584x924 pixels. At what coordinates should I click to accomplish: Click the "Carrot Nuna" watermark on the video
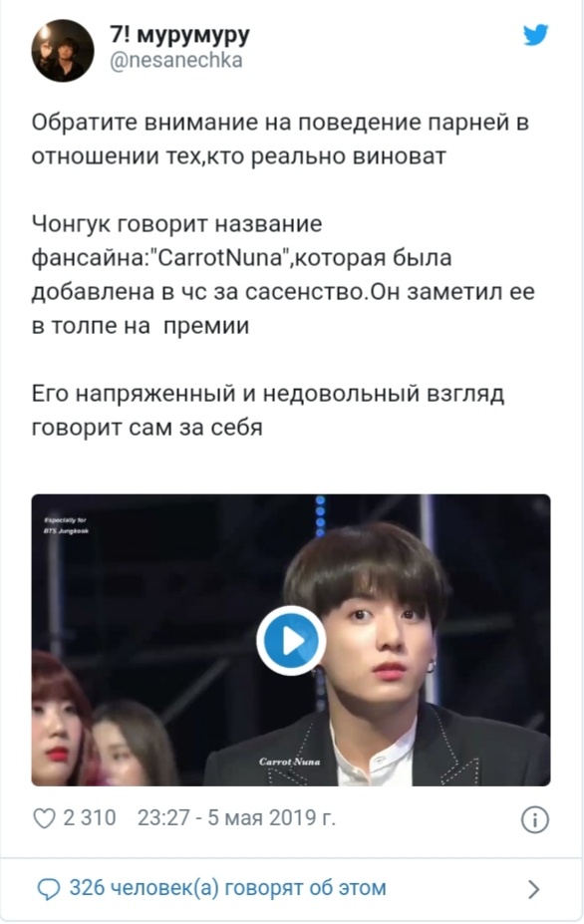pos(289,762)
